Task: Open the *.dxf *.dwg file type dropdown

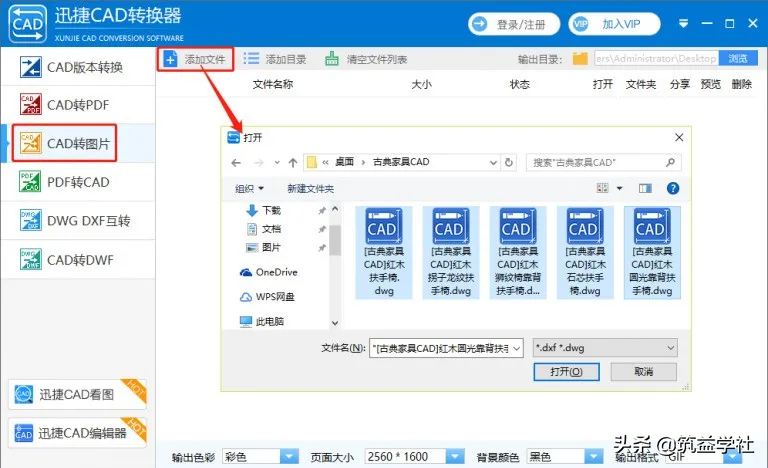Action: click(x=605, y=348)
